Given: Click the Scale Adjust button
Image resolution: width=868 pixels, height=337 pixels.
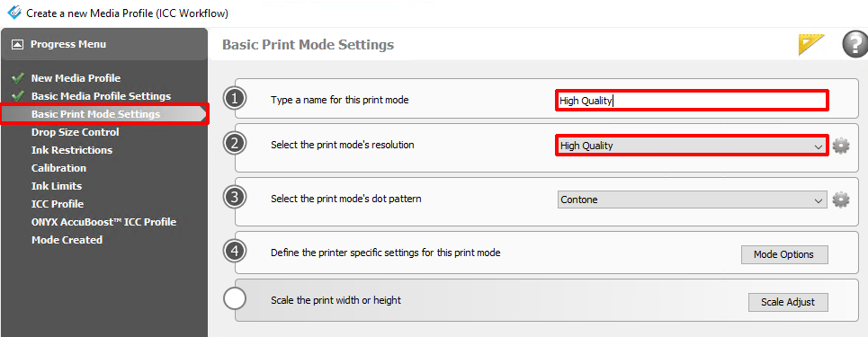Looking at the screenshot, I should 788,302.
